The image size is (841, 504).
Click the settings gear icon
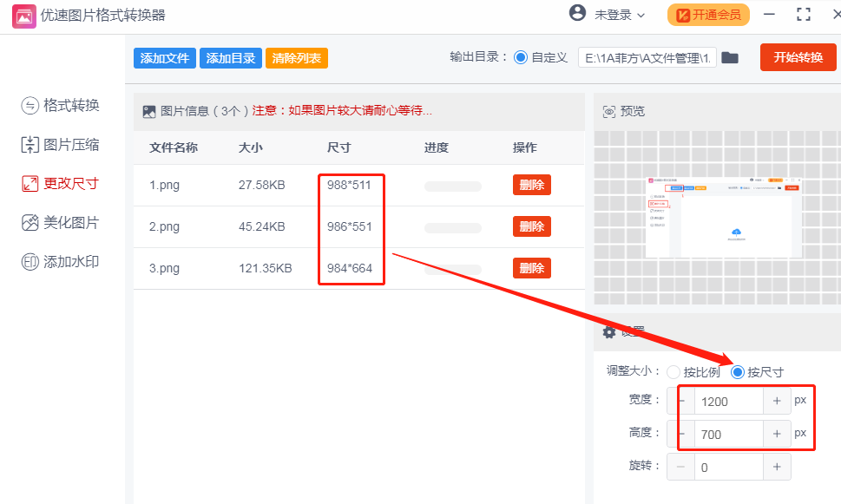pyautogui.click(x=608, y=332)
